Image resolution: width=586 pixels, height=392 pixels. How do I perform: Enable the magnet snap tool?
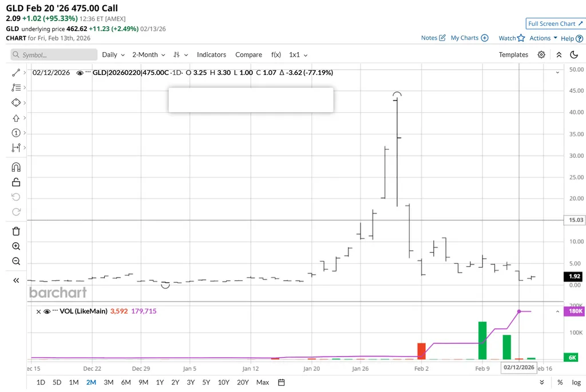point(16,168)
